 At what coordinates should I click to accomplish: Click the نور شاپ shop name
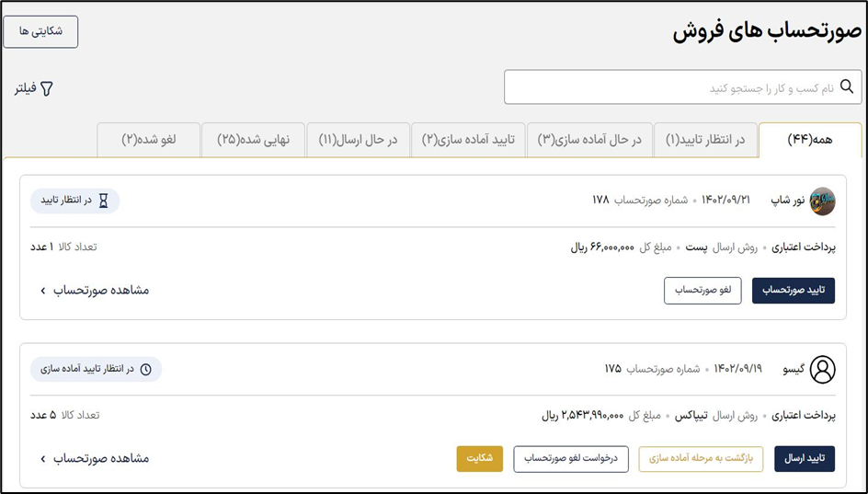[x=787, y=201]
